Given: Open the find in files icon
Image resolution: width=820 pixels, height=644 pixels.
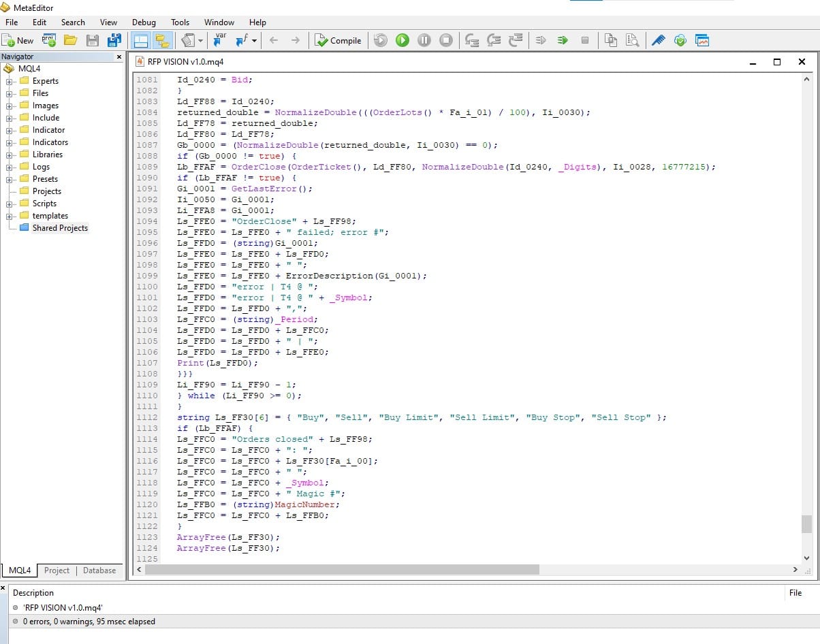Looking at the screenshot, I should click(633, 41).
